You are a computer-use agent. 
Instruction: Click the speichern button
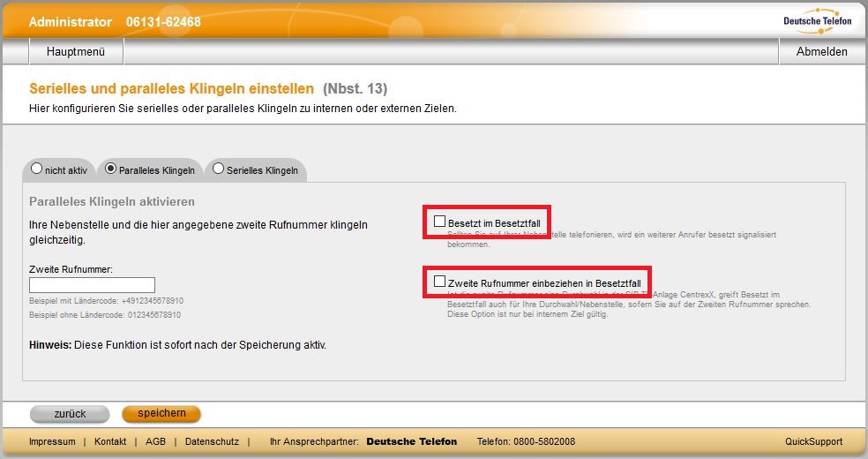161,413
